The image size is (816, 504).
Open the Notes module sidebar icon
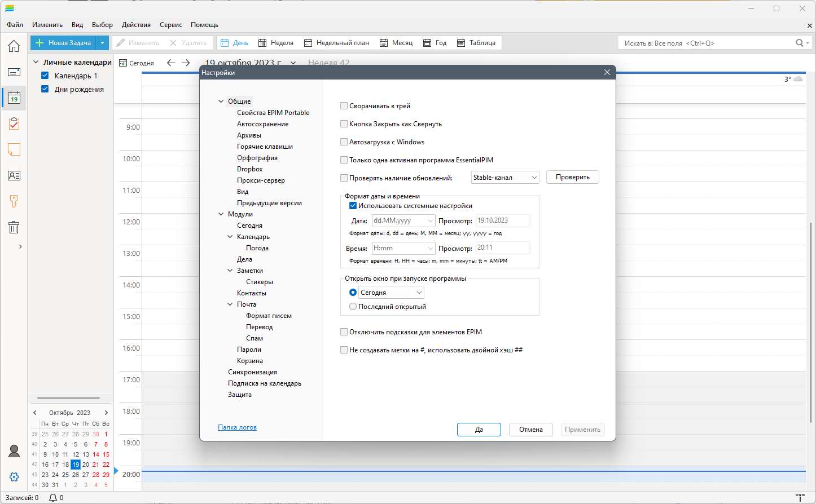pos(14,149)
